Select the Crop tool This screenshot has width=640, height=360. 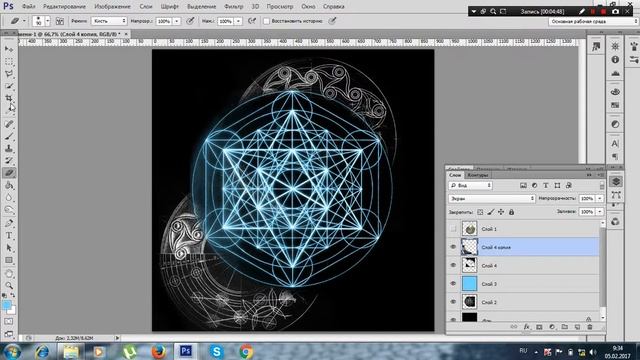[x=9, y=98]
